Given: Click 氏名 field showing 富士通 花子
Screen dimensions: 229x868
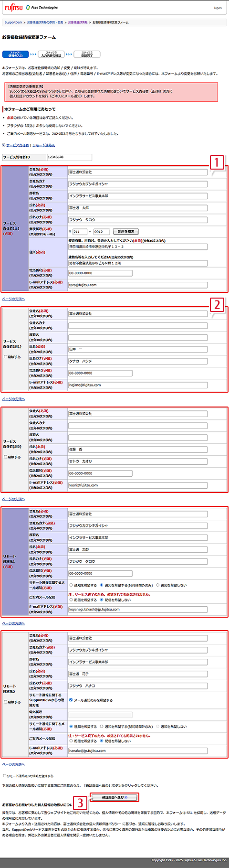Looking at the screenshot, I should tap(138, 674).
